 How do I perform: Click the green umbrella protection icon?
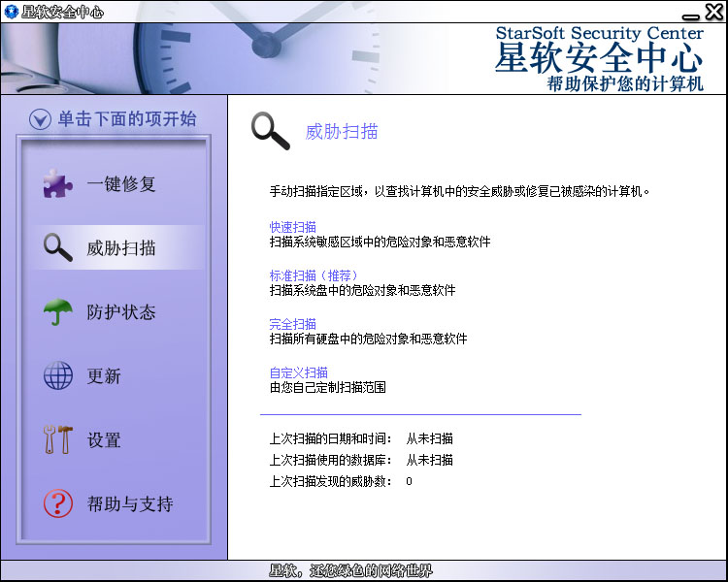coord(58,311)
